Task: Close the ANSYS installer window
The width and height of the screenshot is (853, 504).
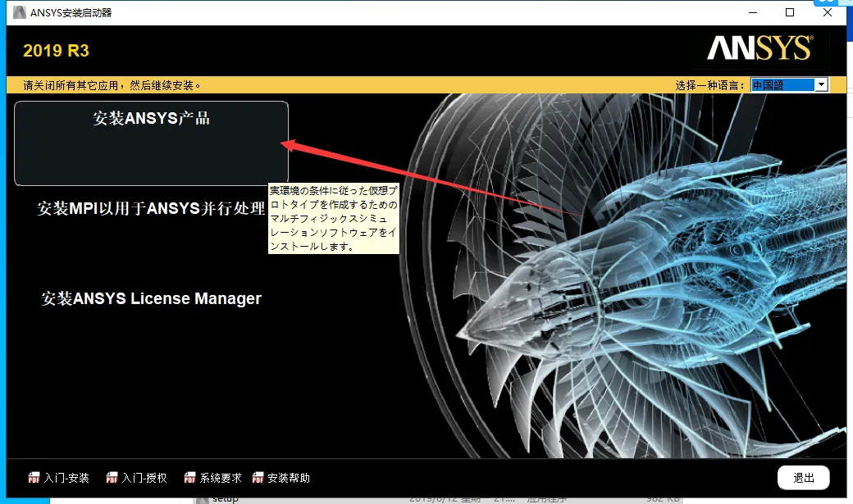Action: click(828, 12)
